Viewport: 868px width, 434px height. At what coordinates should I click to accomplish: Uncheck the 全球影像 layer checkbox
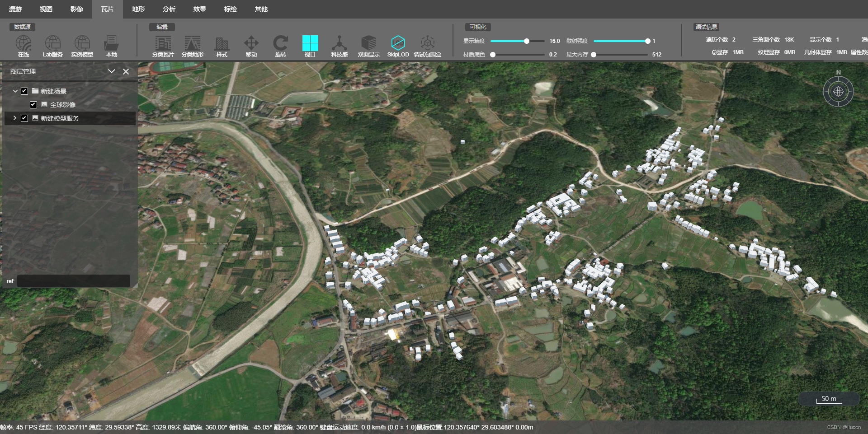click(x=33, y=105)
